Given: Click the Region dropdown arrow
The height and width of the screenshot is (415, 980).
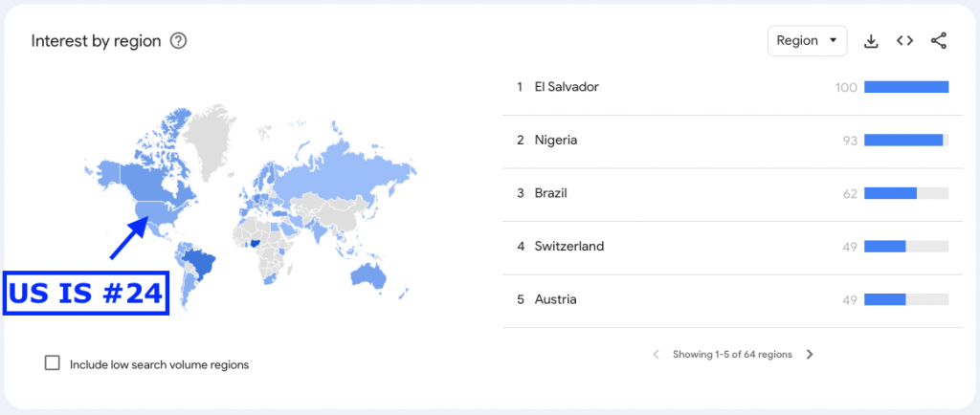Looking at the screenshot, I should tap(833, 41).
